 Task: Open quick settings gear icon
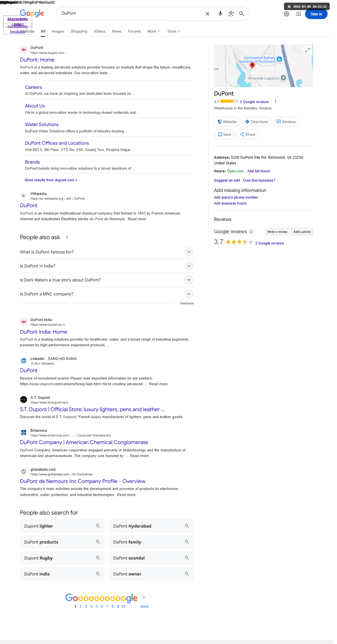point(286,14)
